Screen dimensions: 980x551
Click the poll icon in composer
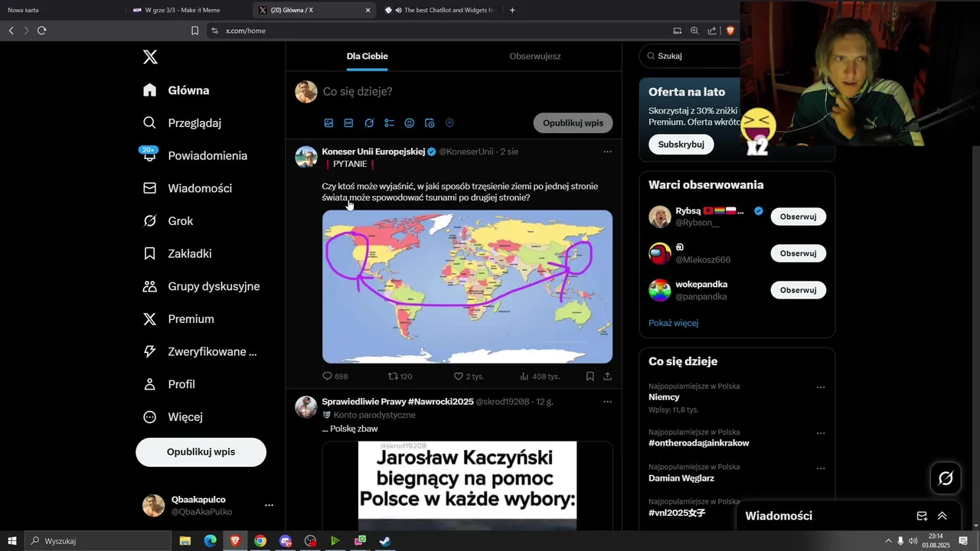point(389,123)
